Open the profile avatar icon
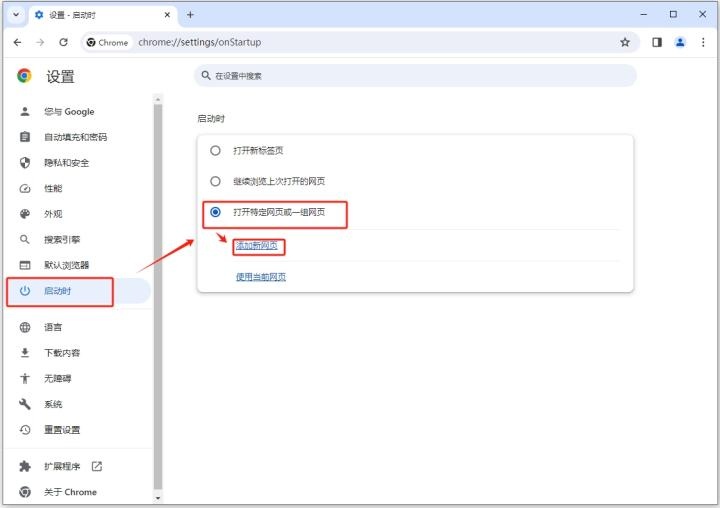Image resolution: width=720 pixels, height=508 pixels. [x=680, y=42]
